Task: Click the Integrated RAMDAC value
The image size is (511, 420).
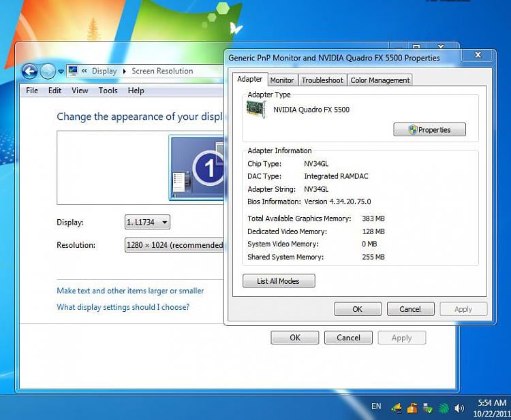Action: [336, 176]
